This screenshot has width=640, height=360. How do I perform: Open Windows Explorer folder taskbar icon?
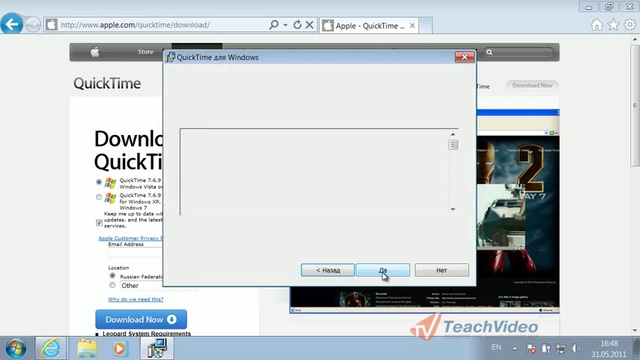point(87,348)
